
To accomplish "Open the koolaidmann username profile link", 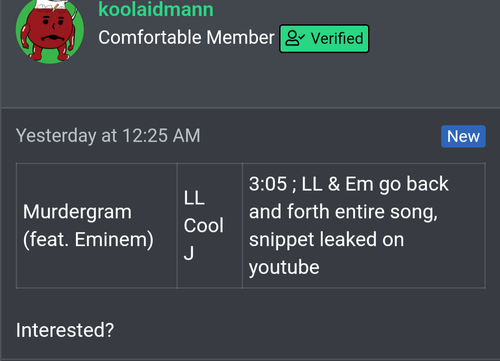I will pyautogui.click(x=156, y=9).
